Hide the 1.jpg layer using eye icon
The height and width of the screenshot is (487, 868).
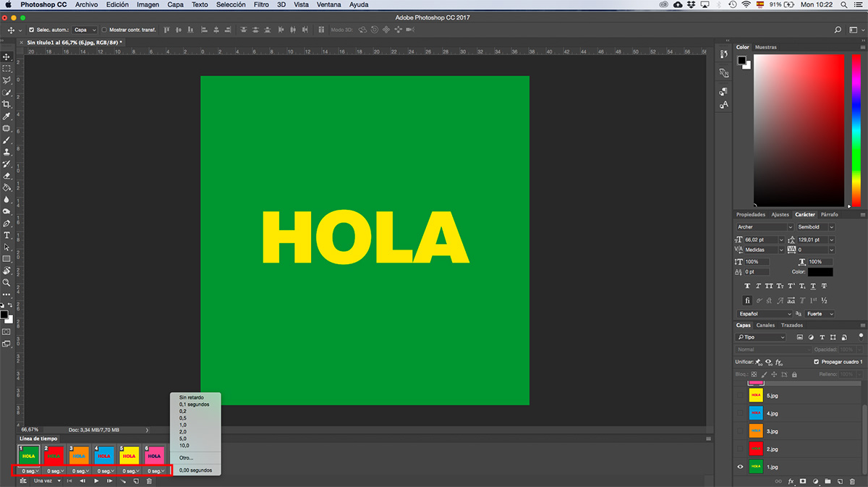tap(740, 467)
